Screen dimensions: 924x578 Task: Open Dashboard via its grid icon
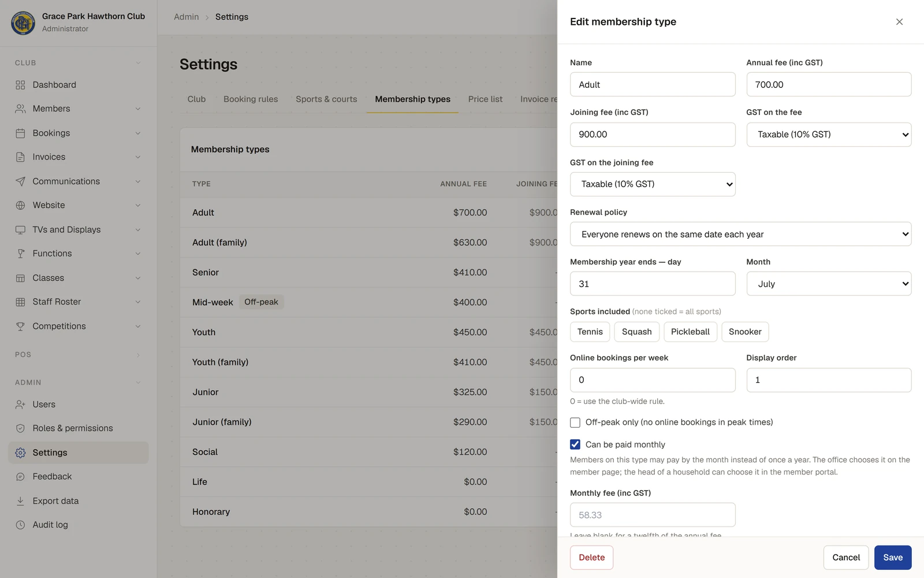tap(20, 85)
